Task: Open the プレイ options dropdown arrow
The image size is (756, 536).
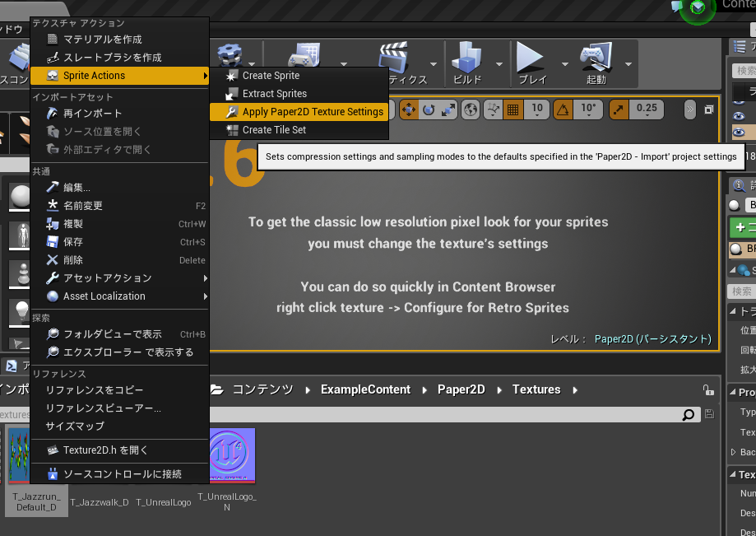Action: 564,64
